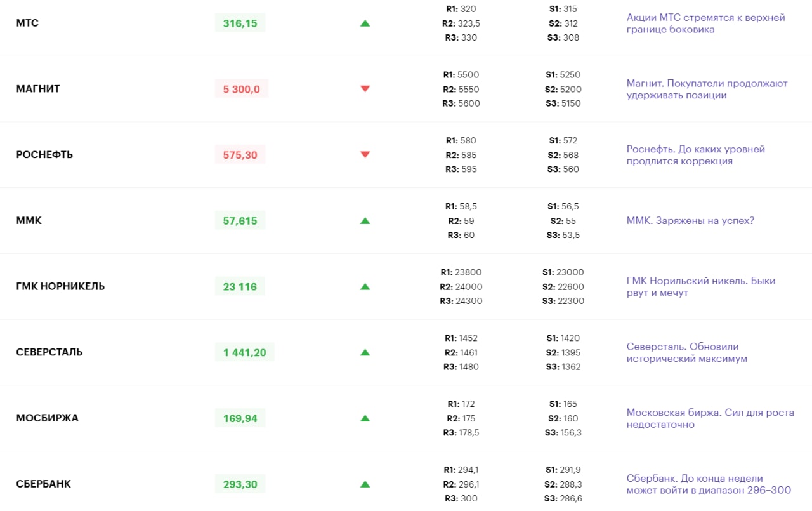Click МТС resistance level R2: 323,5
The width and height of the screenshot is (812, 511).
tap(461, 23)
